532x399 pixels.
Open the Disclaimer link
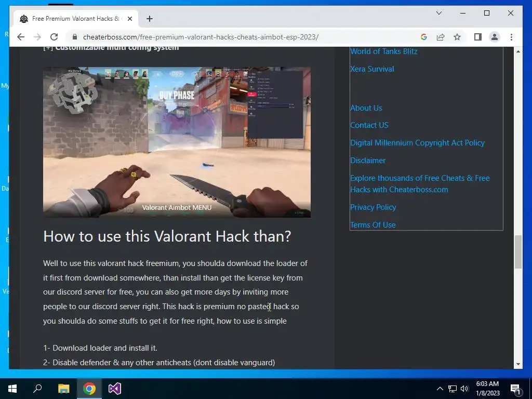368,161
